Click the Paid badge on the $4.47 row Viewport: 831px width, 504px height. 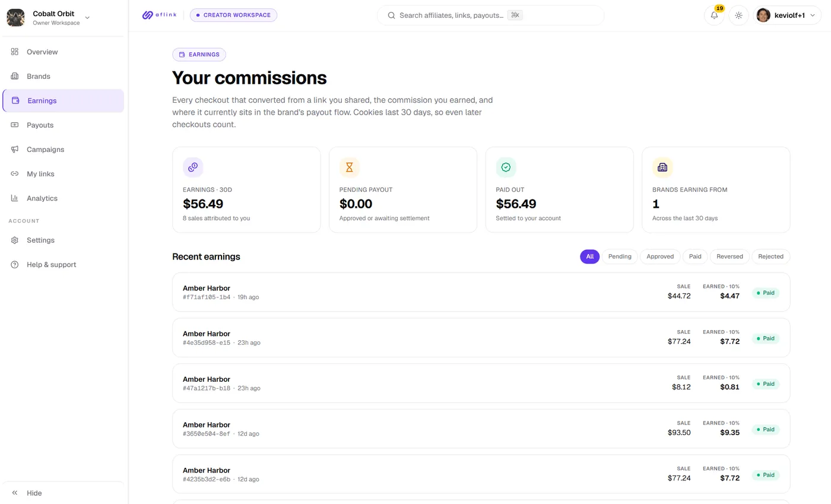765,293
